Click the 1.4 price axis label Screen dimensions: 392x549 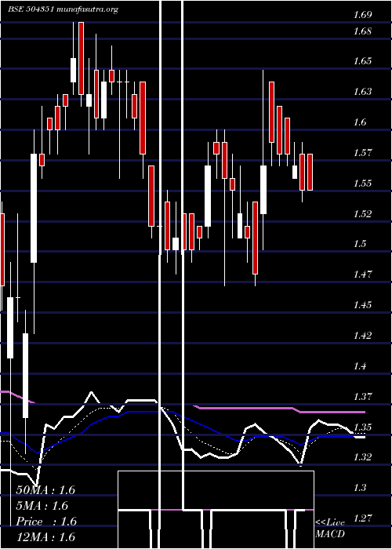tap(359, 366)
